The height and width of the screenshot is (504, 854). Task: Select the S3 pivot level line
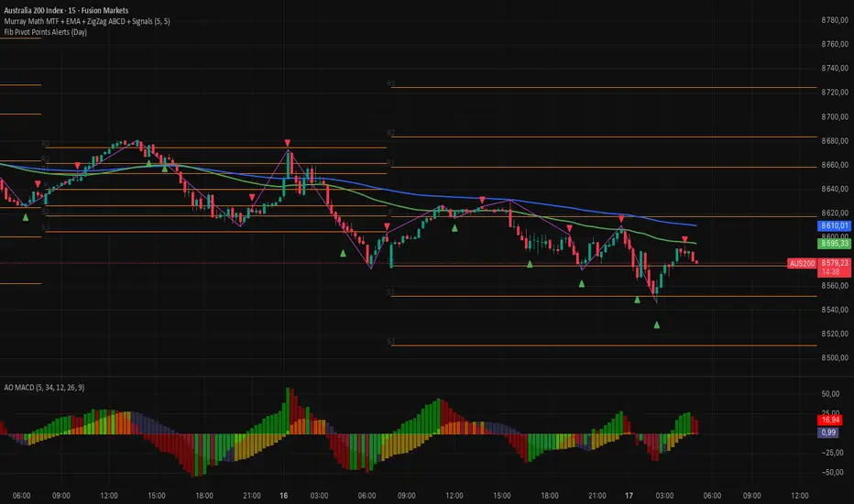(x=604, y=345)
